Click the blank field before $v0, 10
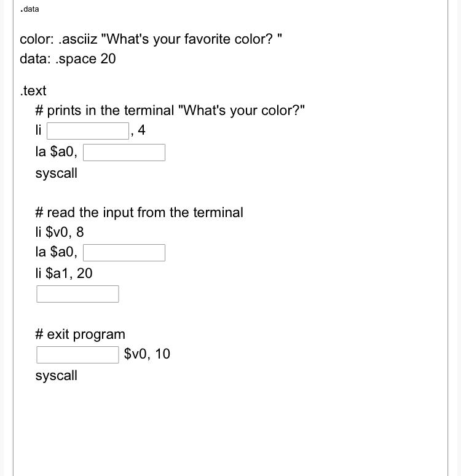The image size is (461, 476). pyautogui.click(x=77, y=355)
